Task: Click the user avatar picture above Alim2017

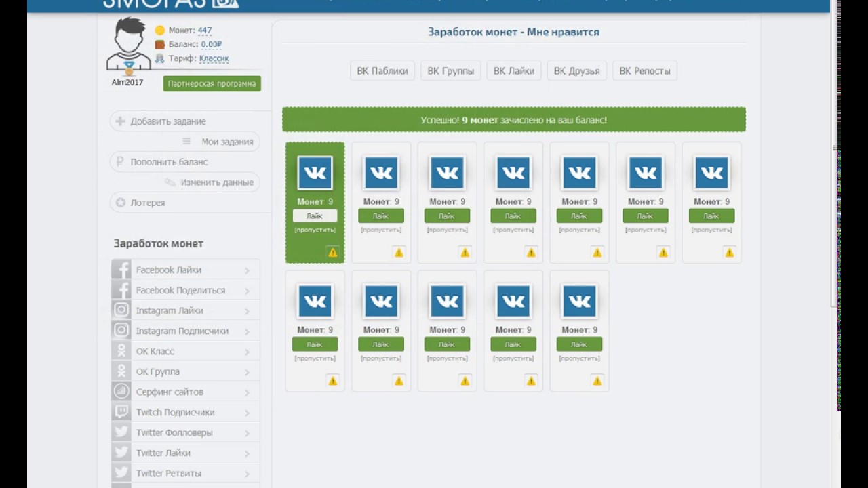Action: 128,45
